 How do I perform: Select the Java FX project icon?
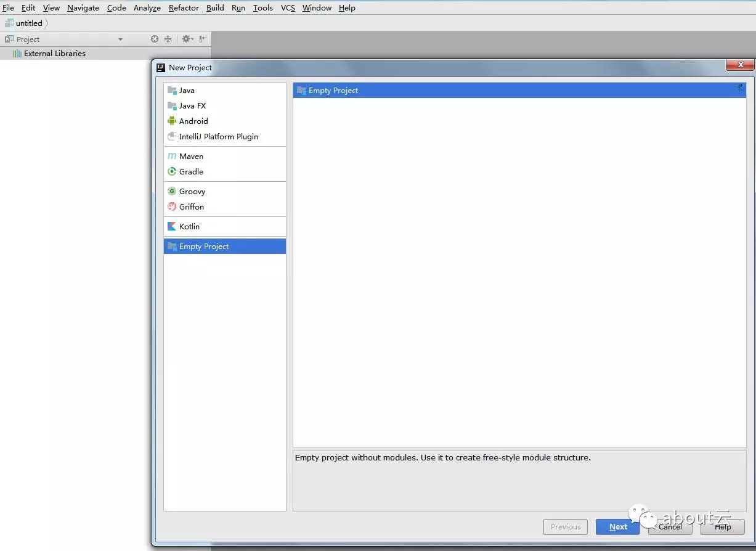[172, 106]
